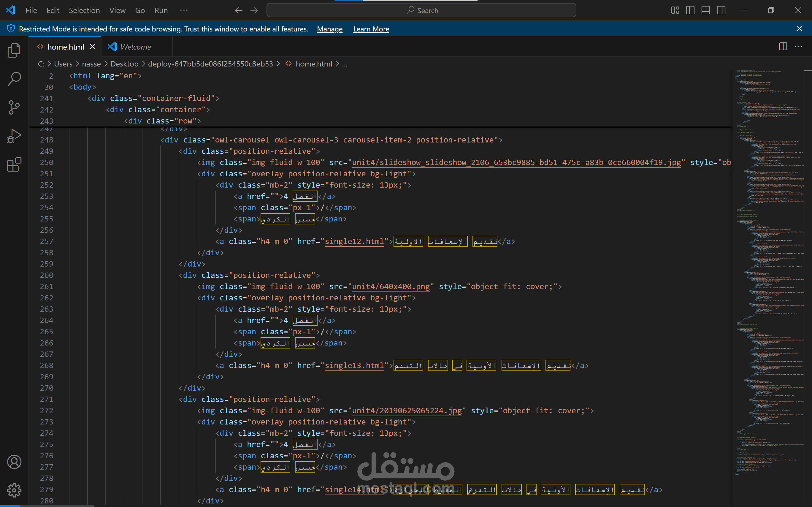Open the Extensions view

click(14, 165)
